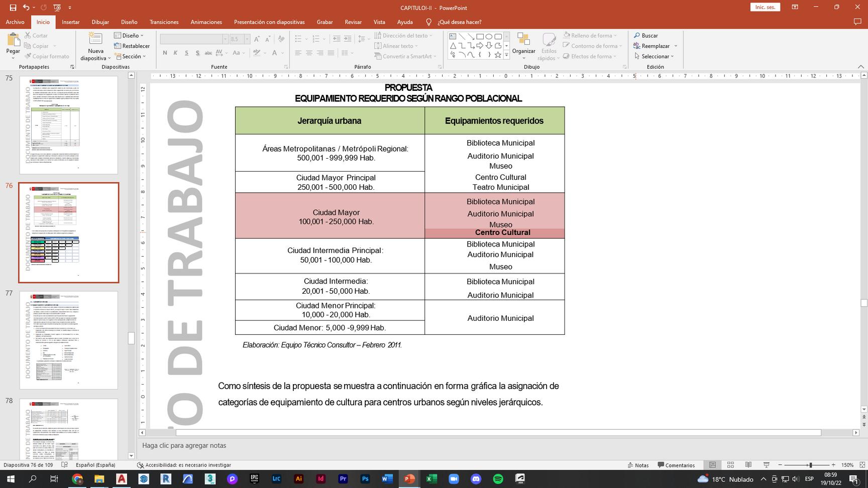Image resolution: width=868 pixels, height=488 pixels.
Task: Click the Buscar find tool
Action: (x=646, y=36)
